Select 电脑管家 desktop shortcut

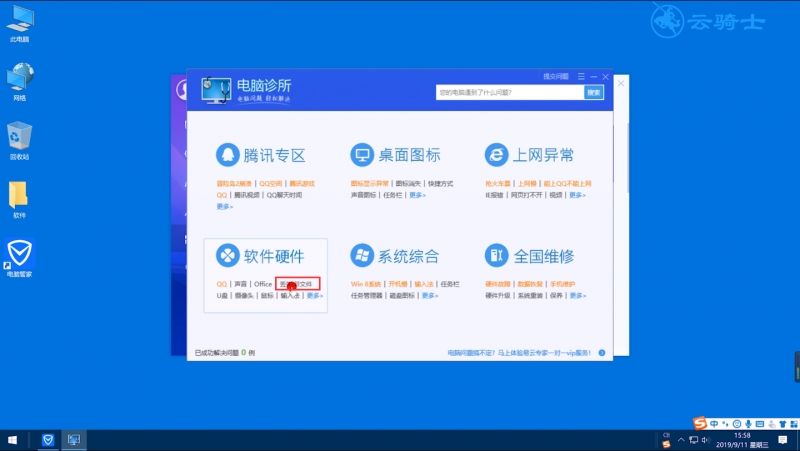pos(19,258)
